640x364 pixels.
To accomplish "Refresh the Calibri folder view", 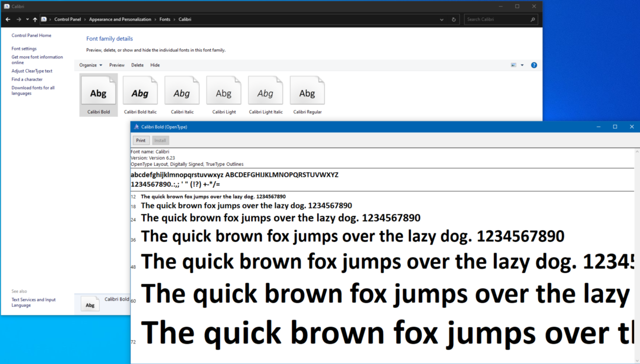I will click(454, 19).
